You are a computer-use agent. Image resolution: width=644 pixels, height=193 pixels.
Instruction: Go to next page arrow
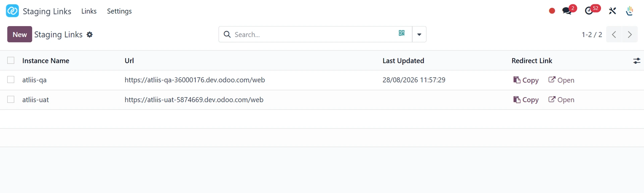point(630,34)
